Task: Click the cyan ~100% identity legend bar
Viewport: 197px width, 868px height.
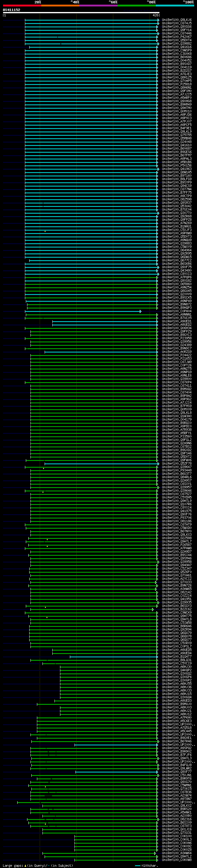Action: (175, 6)
